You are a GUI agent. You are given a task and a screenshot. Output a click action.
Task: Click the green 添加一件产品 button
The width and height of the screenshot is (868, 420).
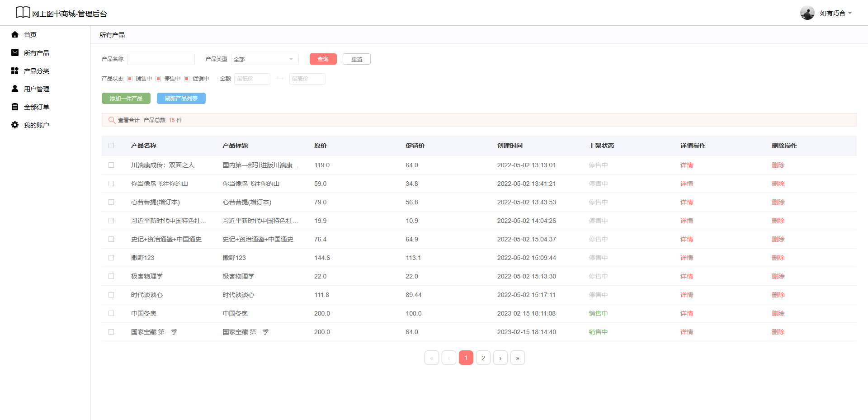point(126,99)
